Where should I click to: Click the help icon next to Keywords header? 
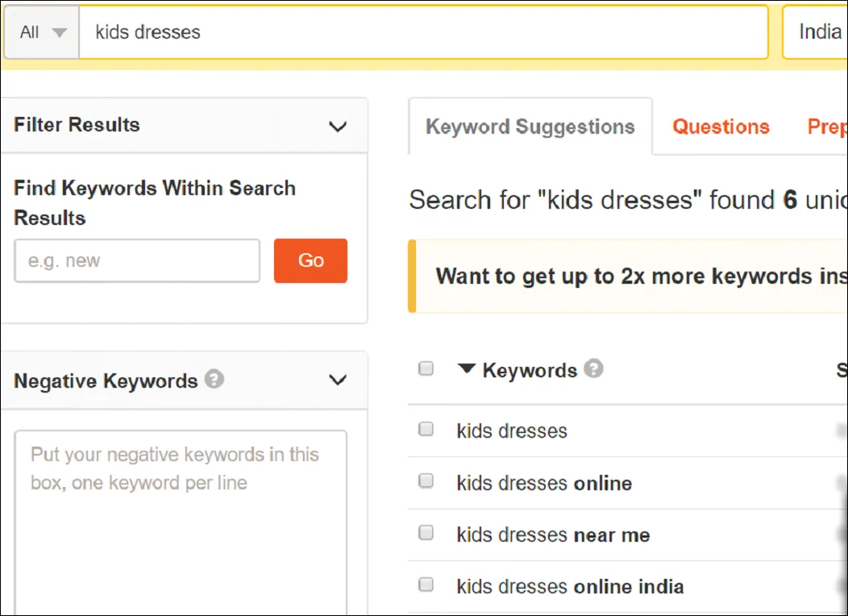pyautogui.click(x=594, y=368)
